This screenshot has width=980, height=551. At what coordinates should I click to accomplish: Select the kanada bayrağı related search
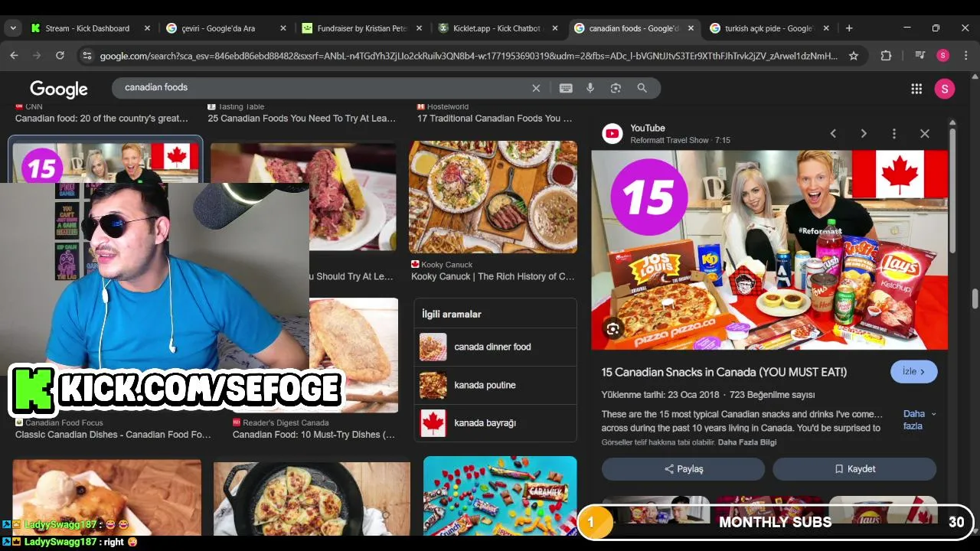pyautogui.click(x=495, y=423)
